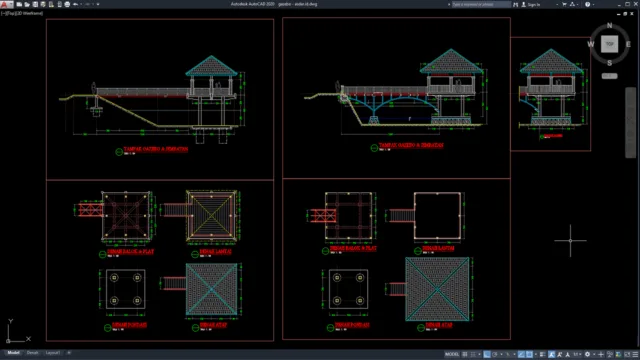Toggle Annotation Visibility in status bar

(x=551, y=355)
